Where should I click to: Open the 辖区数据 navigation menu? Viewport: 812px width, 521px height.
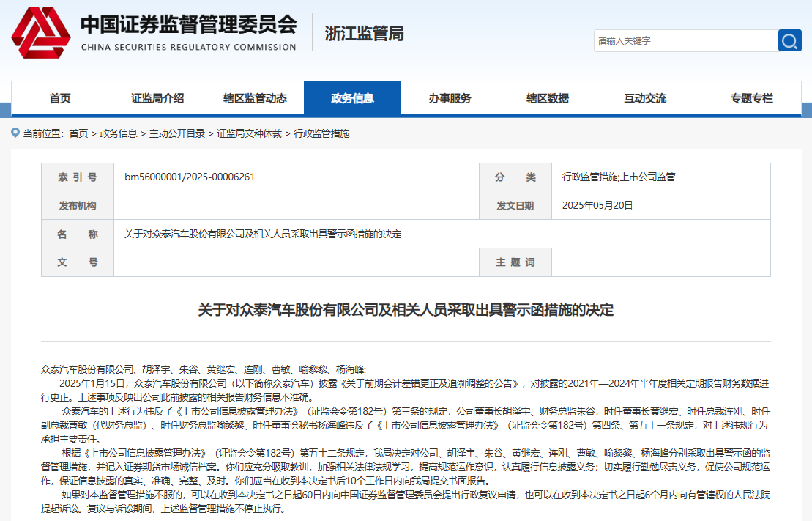coord(548,97)
